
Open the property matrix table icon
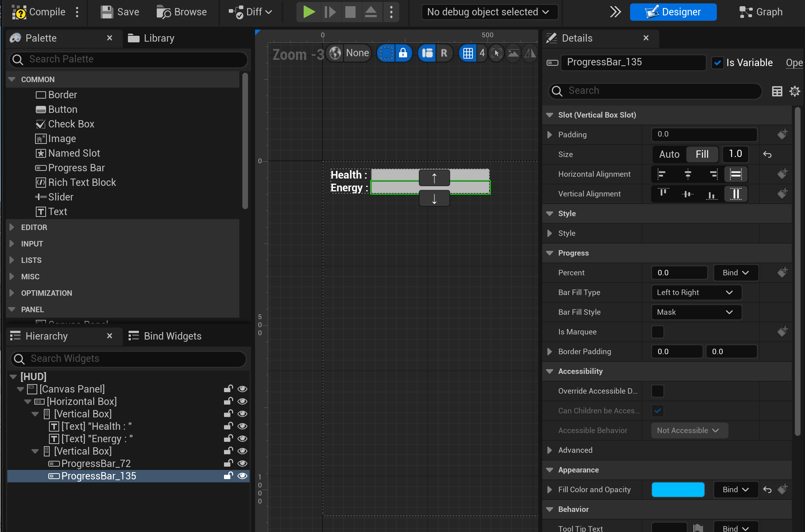tap(777, 91)
